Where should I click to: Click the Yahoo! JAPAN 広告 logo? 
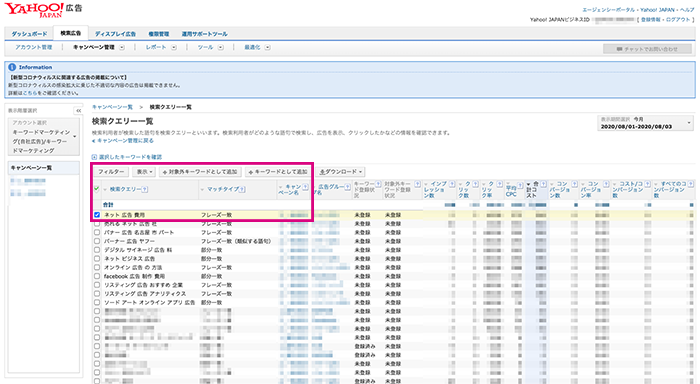(x=44, y=10)
